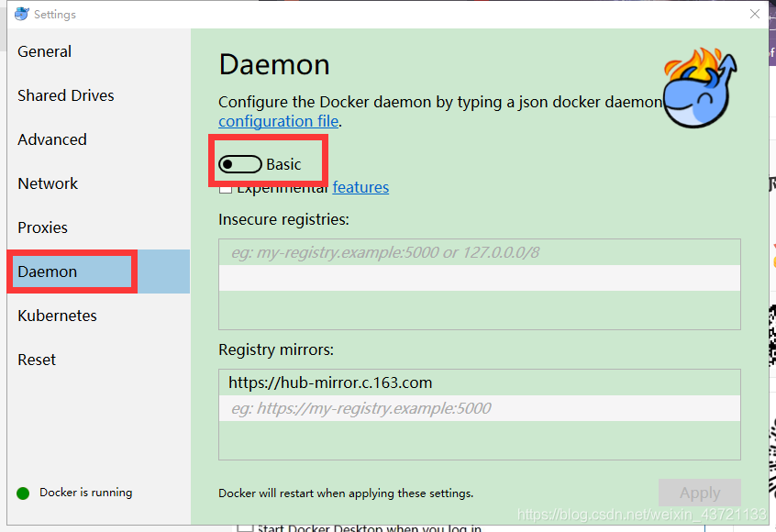Open the features hyperlink
776x532 pixels.
coord(360,187)
